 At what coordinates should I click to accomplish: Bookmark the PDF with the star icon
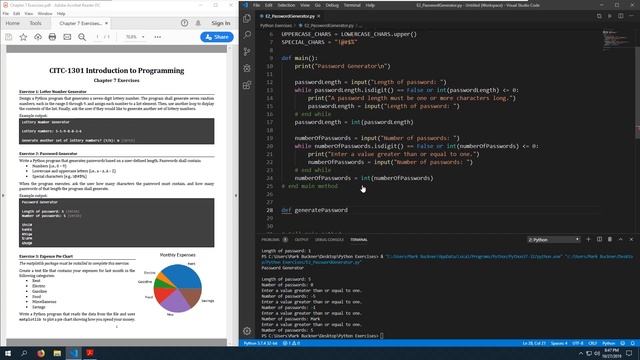pyautogui.click(x=23, y=37)
